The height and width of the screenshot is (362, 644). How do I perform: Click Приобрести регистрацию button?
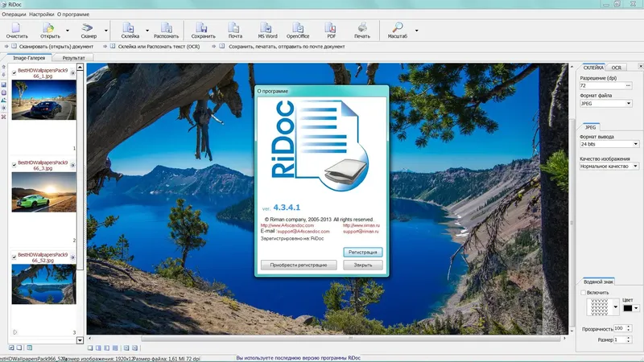click(299, 265)
